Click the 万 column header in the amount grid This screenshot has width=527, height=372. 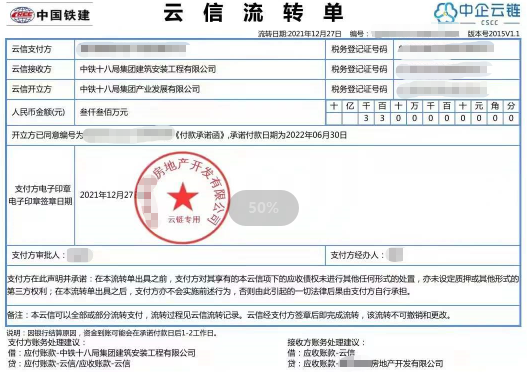click(x=414, y=106)
